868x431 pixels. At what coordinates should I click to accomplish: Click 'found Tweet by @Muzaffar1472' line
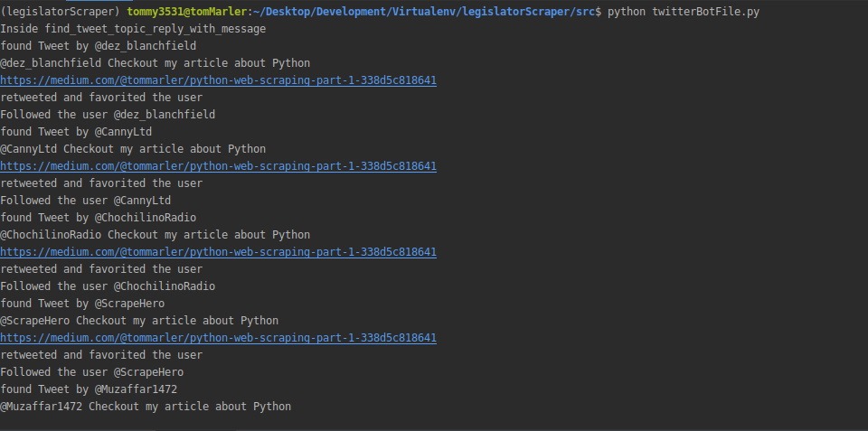pos(89,389)
